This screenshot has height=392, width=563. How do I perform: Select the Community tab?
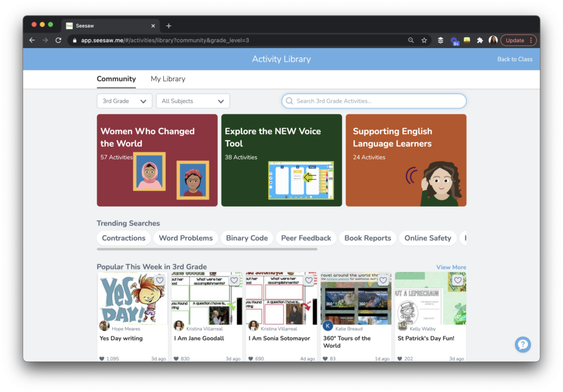tap(116, 79)
